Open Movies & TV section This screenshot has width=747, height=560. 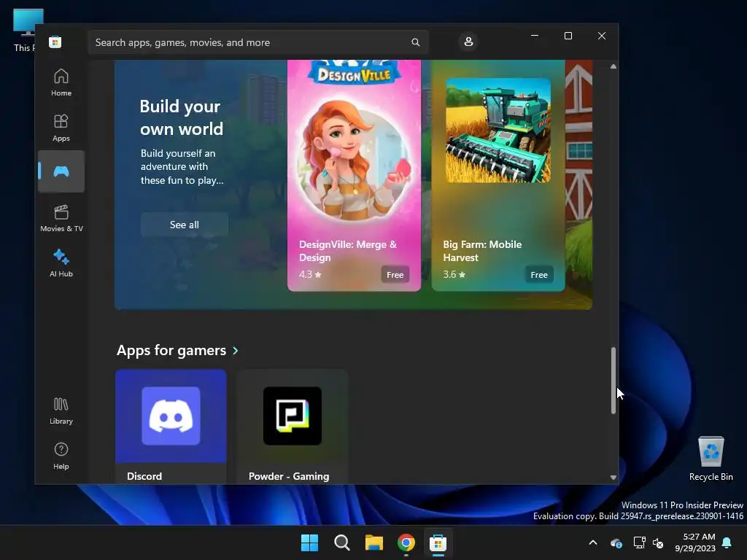(61, 218)
